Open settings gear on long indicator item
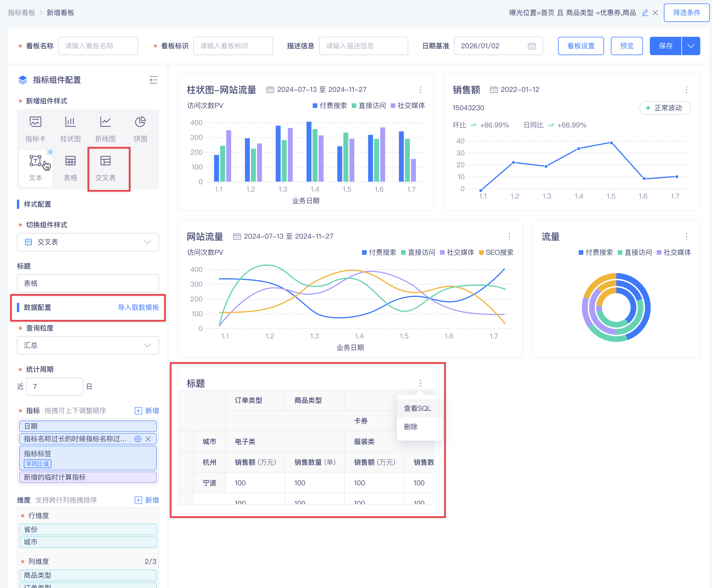 tap(138, 439)
